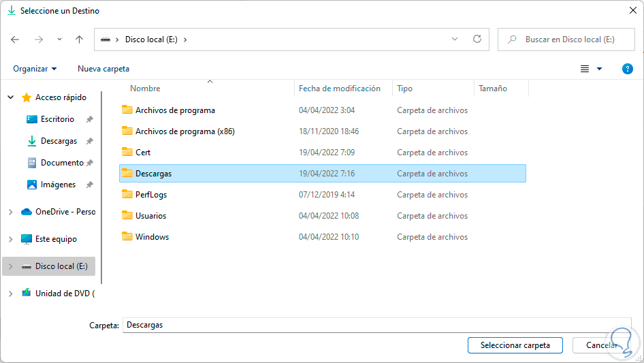
Task: Open the Organizar menu
Action: coord(35,69)
